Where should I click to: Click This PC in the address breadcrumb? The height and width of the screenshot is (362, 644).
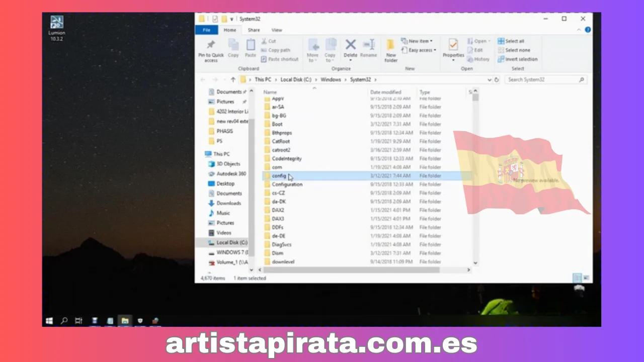pos(263,79)
